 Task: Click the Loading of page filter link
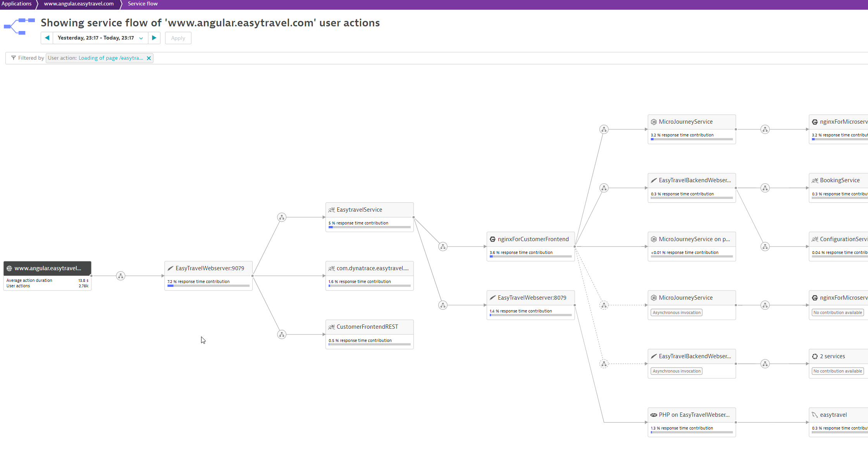point(111,58)
